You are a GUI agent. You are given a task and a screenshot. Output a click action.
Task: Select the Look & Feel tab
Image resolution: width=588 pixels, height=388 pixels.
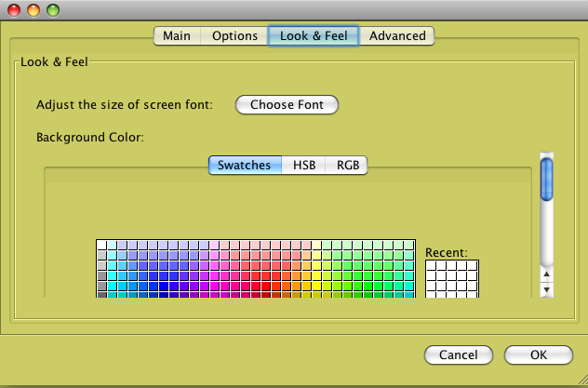point(314,36)
